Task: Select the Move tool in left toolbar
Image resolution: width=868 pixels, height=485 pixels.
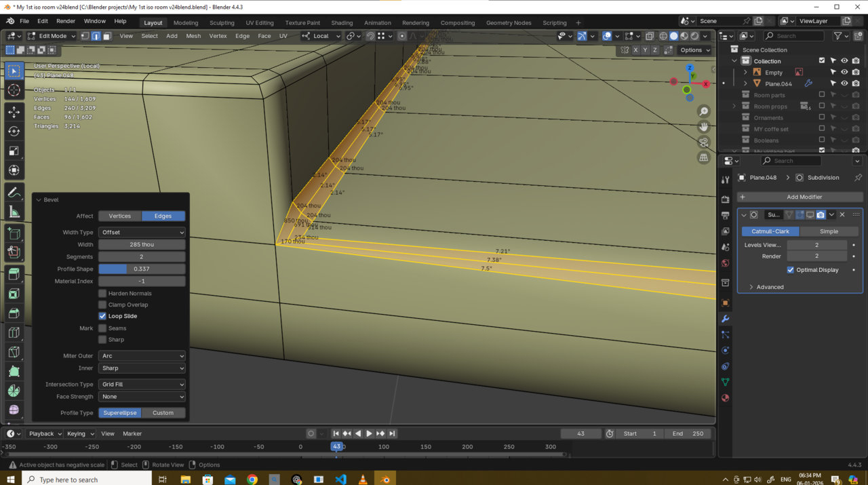Action: coord(14,111)
